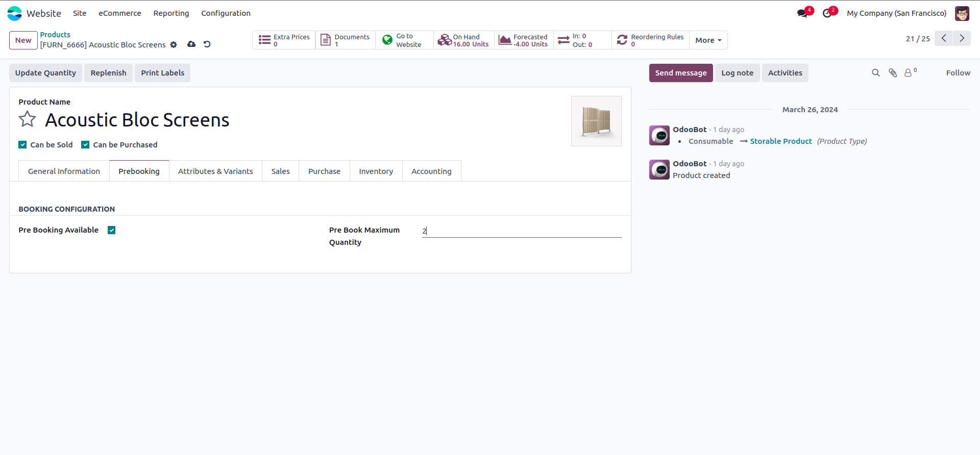Click the Pre Book Maximum Quantity field
The width and height of the screenshot is (980, 455).
[x=522, y=231]
